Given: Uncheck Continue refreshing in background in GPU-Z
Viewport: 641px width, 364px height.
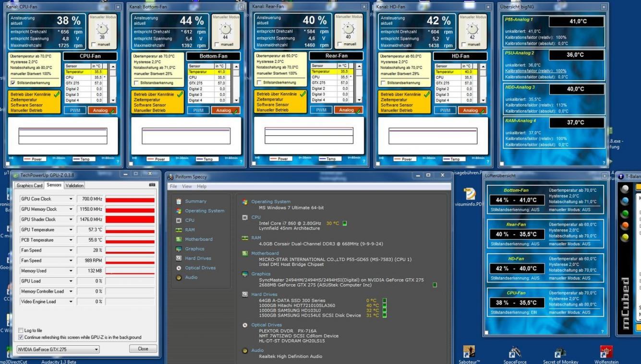Looking at the screenshot, I should [x=21, y=337].
